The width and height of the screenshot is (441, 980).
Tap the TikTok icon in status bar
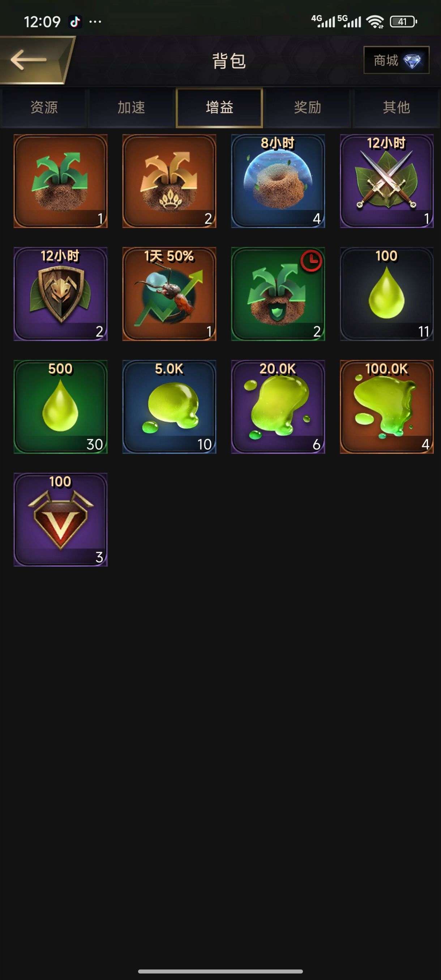[75, 22]
